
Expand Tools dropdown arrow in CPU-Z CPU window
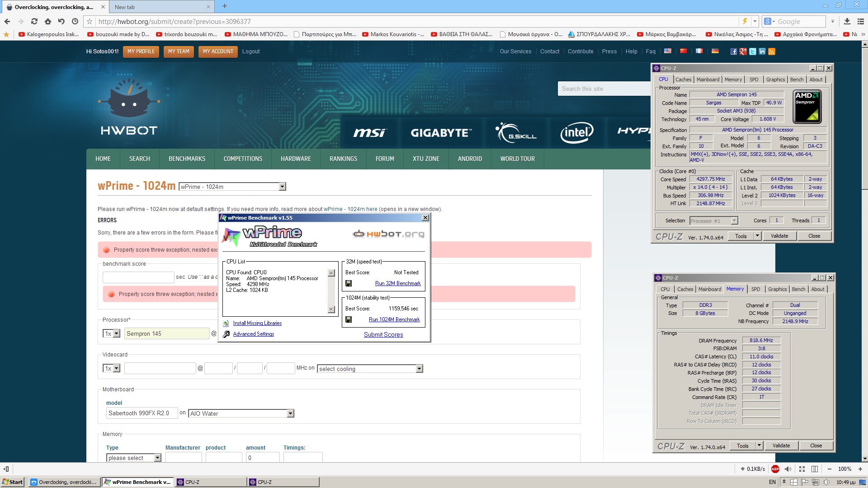click(x=757, y=236)
